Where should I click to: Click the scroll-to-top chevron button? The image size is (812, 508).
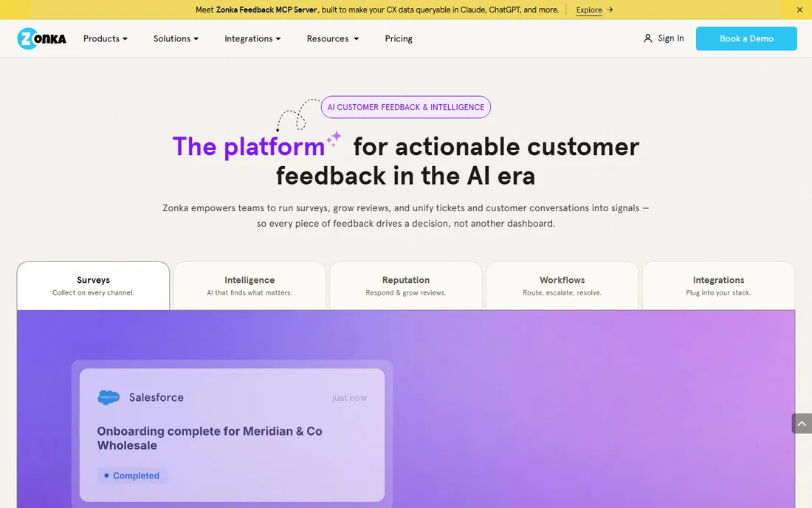pyautogui.click(x=802, y=424)
